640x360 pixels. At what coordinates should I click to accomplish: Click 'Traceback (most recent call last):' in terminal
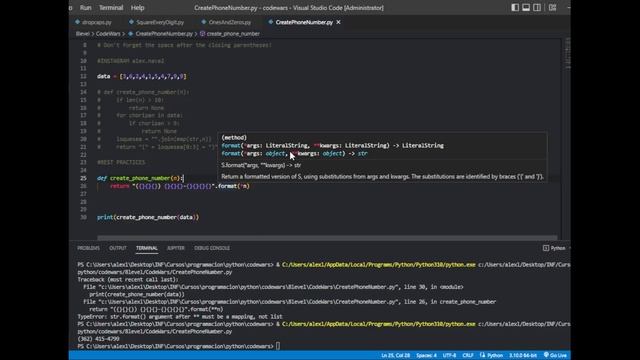[128, 280]
